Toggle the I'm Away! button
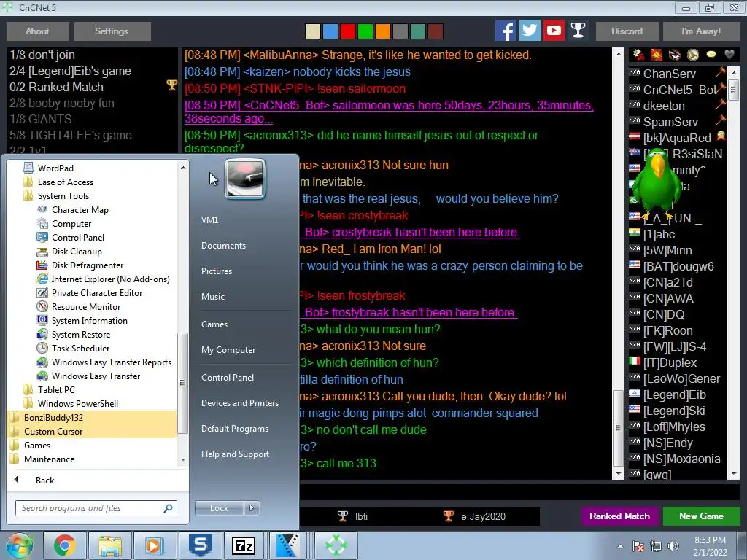 (701, 31)
